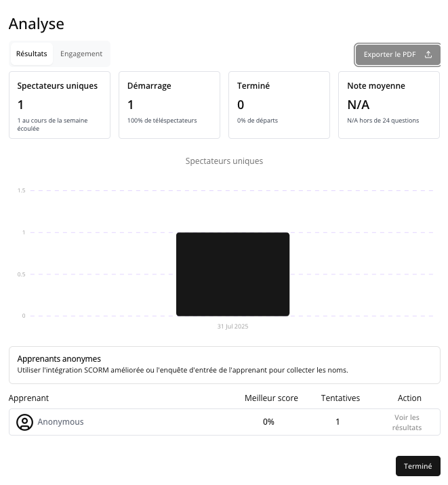Viewport: 448px width, 485px height.
Task: Click the Meilleur score column header
Action: (271, 398)
